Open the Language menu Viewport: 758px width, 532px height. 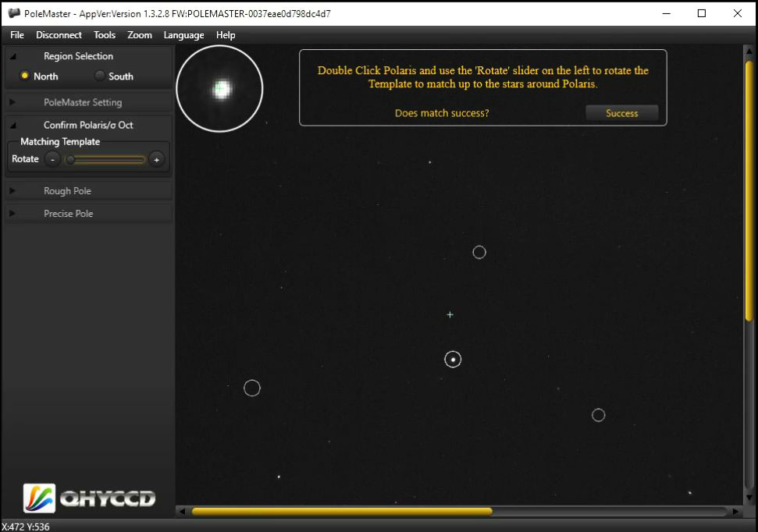point(183,35)
